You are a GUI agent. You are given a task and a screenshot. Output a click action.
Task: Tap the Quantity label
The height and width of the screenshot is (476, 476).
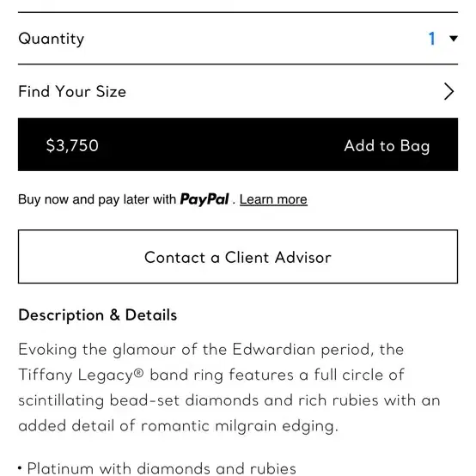point(51,39)
